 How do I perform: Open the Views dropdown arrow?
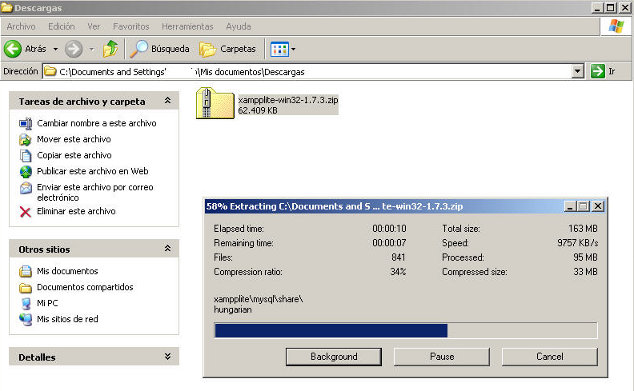(x=294, y=49)
